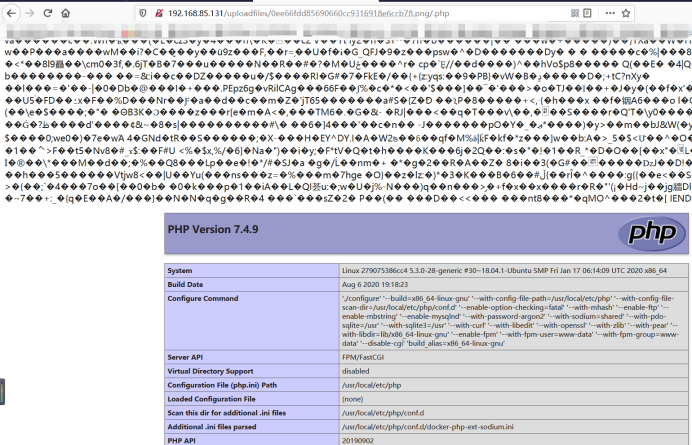Viewport: 692px width, 445px height.
Task: Show insecure connection site information
Action: click(x=158, y=13)
